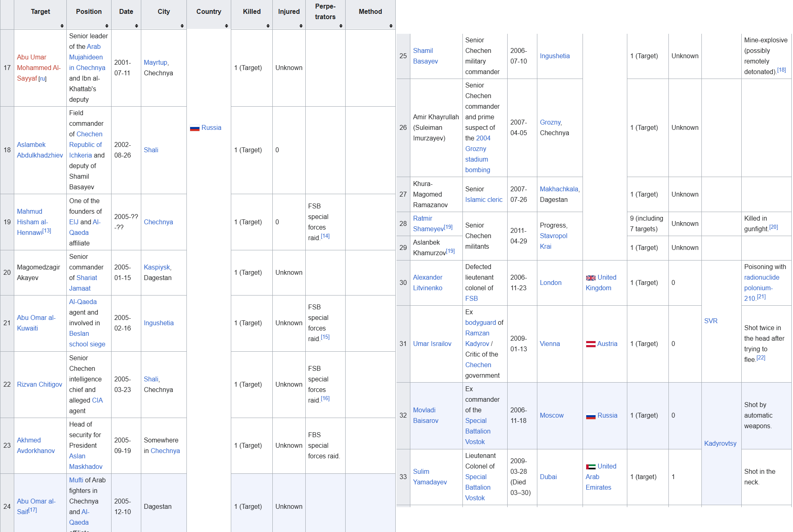Click the Austria flag icon
Image resolution: width=793 pixels, height=532 pixels.
pyautogui.click(x=591, y=344)
